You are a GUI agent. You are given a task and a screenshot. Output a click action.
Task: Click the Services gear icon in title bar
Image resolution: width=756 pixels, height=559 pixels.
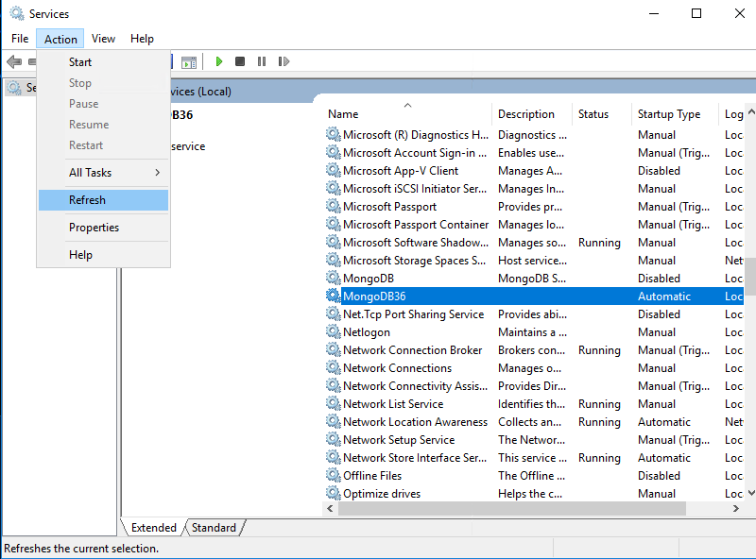(17, 13)
